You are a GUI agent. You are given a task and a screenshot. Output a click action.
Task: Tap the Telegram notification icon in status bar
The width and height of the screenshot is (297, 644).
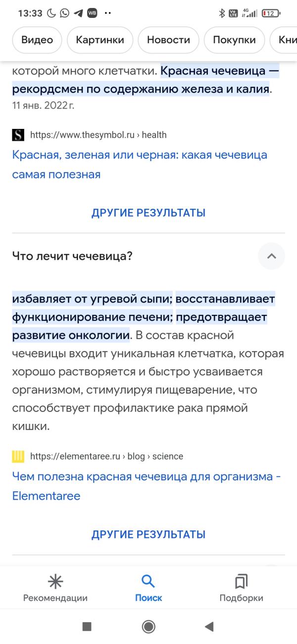78,13
